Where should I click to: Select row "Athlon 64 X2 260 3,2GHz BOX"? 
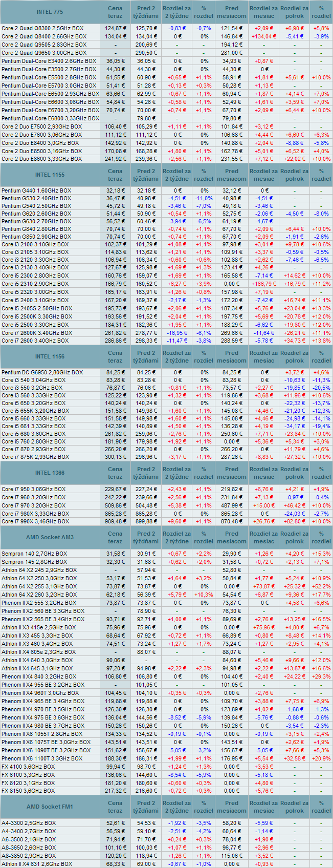coord(166,595)
